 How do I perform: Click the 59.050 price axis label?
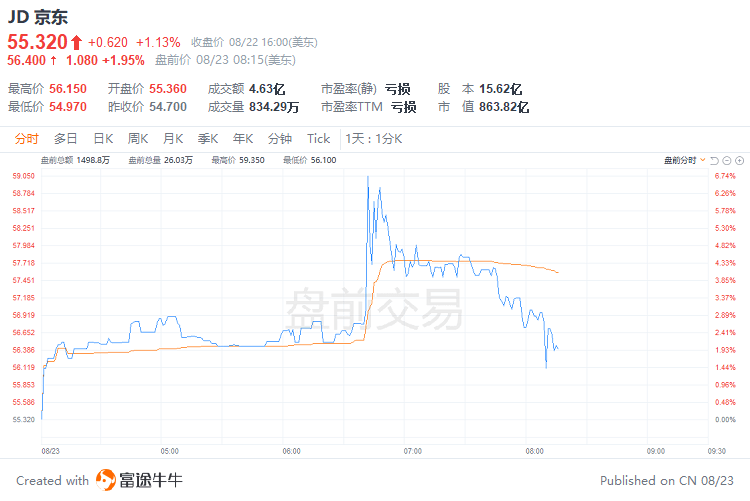point(23,176)
